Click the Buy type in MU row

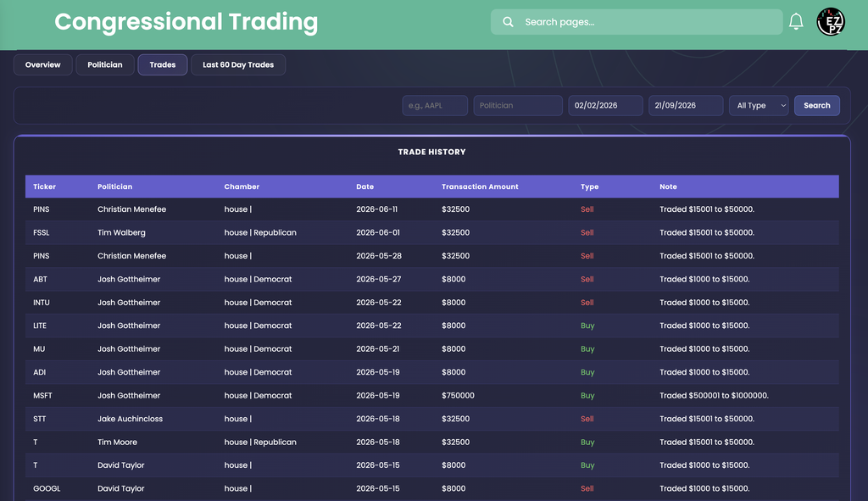(587, 348)
